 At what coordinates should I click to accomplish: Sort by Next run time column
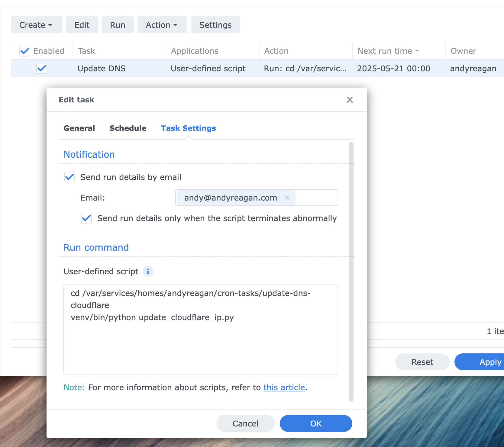[x=399, y=51]
